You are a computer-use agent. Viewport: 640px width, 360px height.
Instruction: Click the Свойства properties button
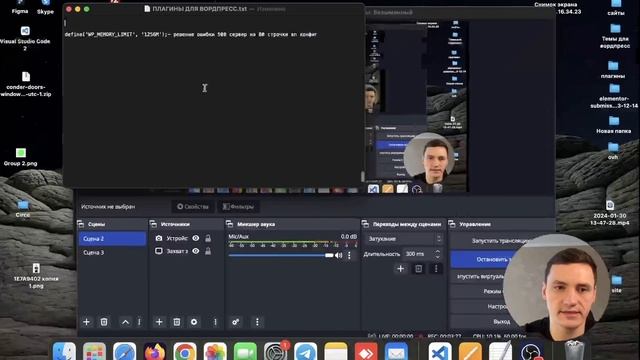coord(193,207)
